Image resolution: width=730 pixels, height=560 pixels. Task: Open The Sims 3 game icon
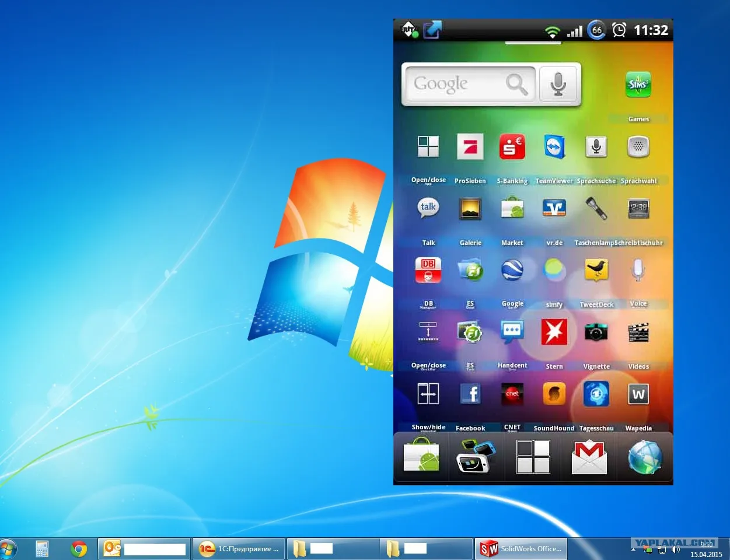(x=638, y=85)
